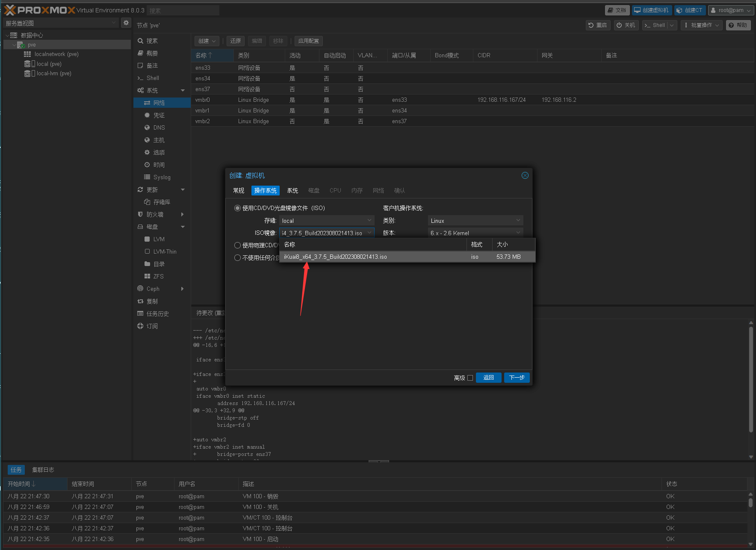The height and width of the screenshot is (550, 756).
Task: Switch to the General (常规) wizard tab
Action: 239,191
